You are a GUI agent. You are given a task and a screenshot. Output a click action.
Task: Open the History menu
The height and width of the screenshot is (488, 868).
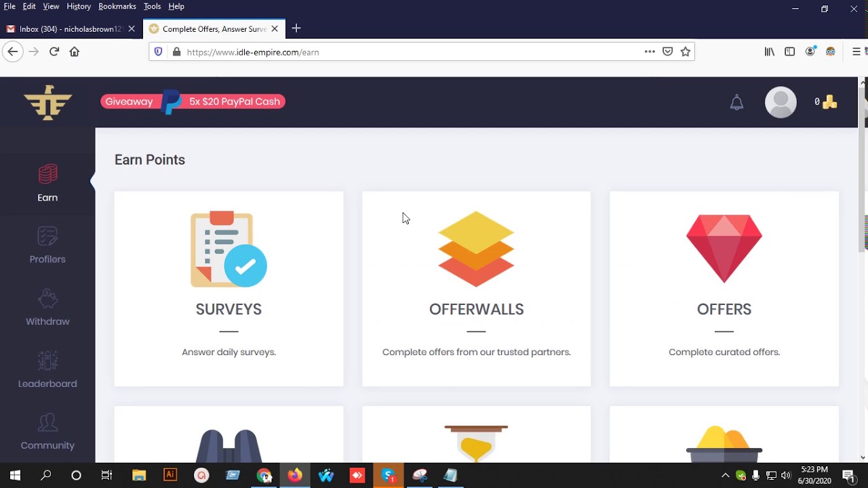(x=79, y=6)
